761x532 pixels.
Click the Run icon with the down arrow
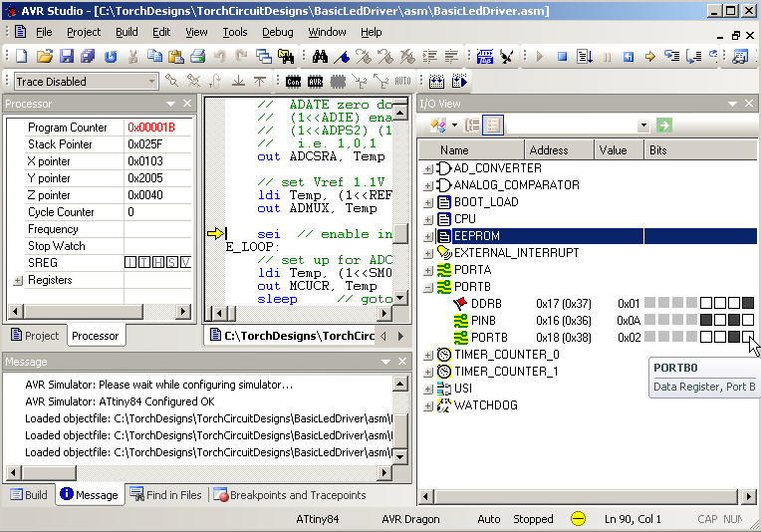point(585,57)
